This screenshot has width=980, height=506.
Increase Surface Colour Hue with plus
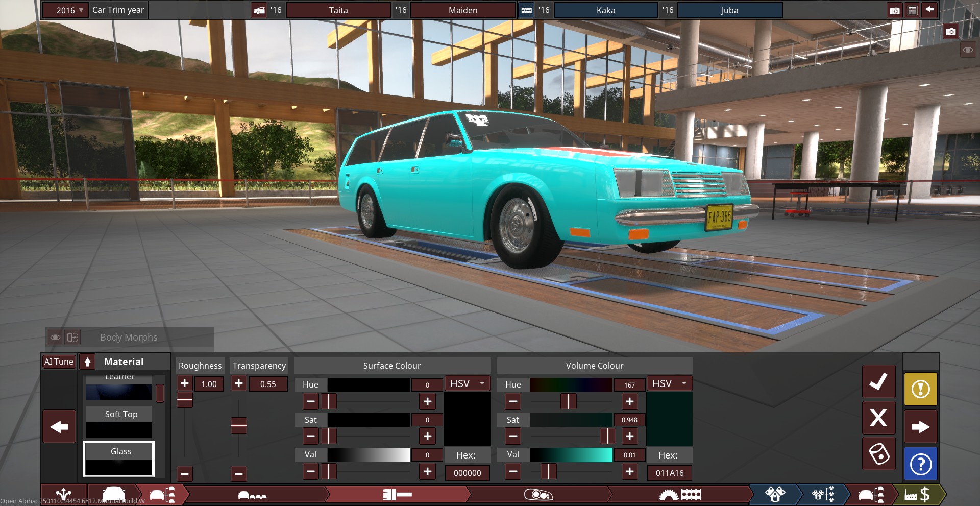[x=427, y=402]
